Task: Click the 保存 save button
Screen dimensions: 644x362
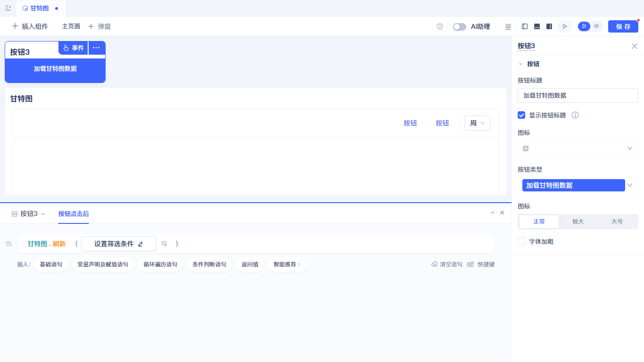Action: (623, 26)
